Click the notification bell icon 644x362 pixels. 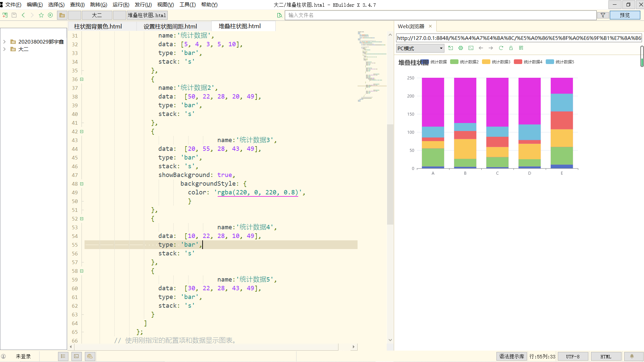pyautogui.click(x=632, y=356)
